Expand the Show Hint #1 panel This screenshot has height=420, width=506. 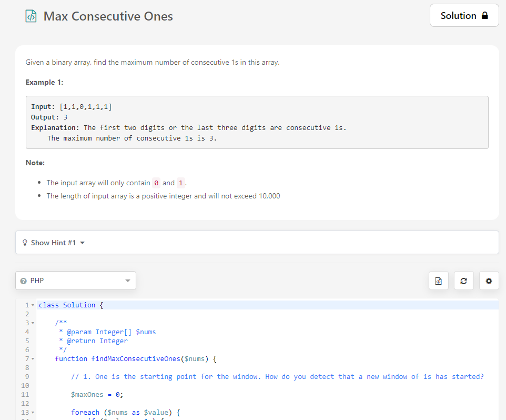coord(257,243)
